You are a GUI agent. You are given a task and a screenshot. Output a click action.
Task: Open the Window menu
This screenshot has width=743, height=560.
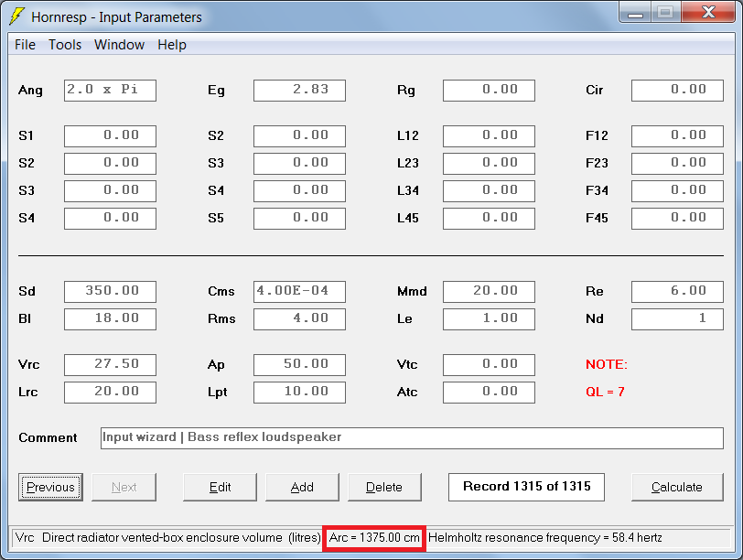click(119, 45)
